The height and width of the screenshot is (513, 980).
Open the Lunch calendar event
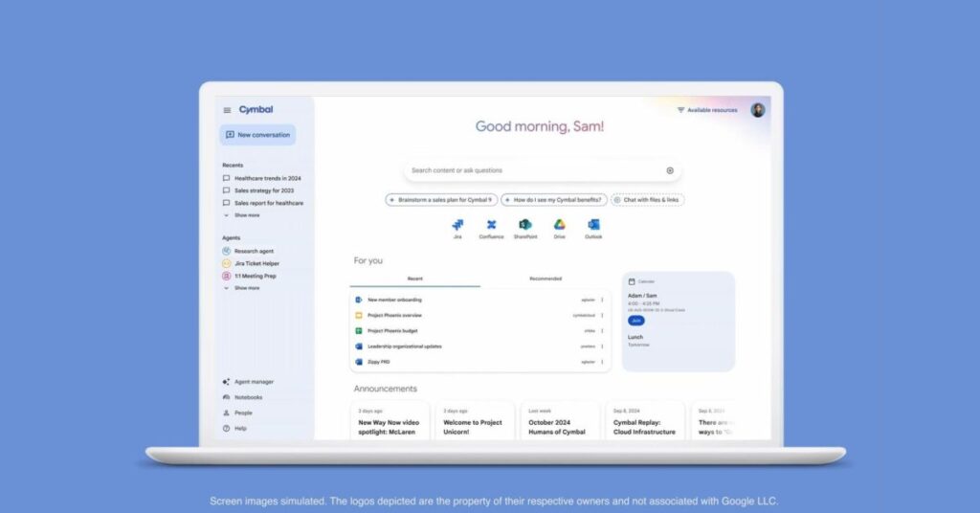638,341
